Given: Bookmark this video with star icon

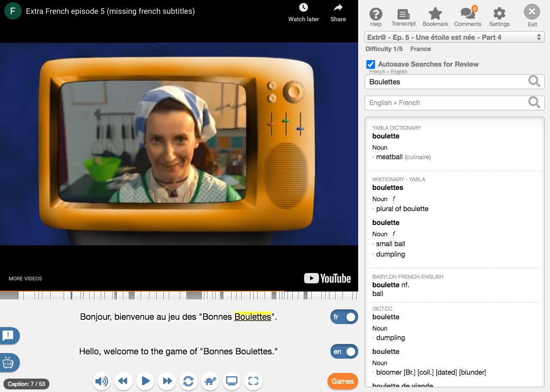Looking at the screenshot, I should click(x=435, y=14).
